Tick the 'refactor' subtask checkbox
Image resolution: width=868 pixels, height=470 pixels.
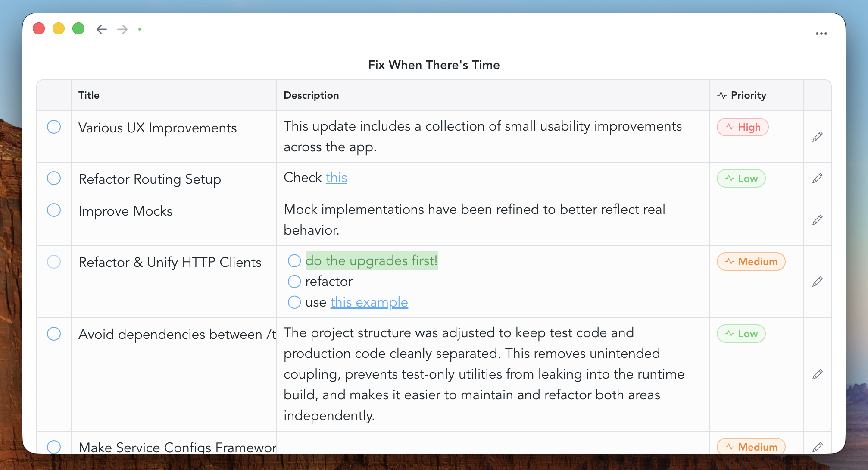click(294, 282)
